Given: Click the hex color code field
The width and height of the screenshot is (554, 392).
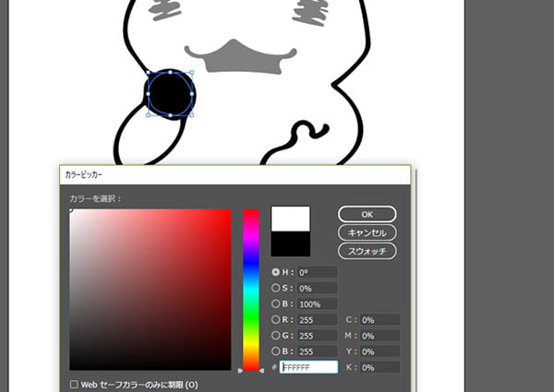Looking at the screenshot, I should [x=308, y=367].
